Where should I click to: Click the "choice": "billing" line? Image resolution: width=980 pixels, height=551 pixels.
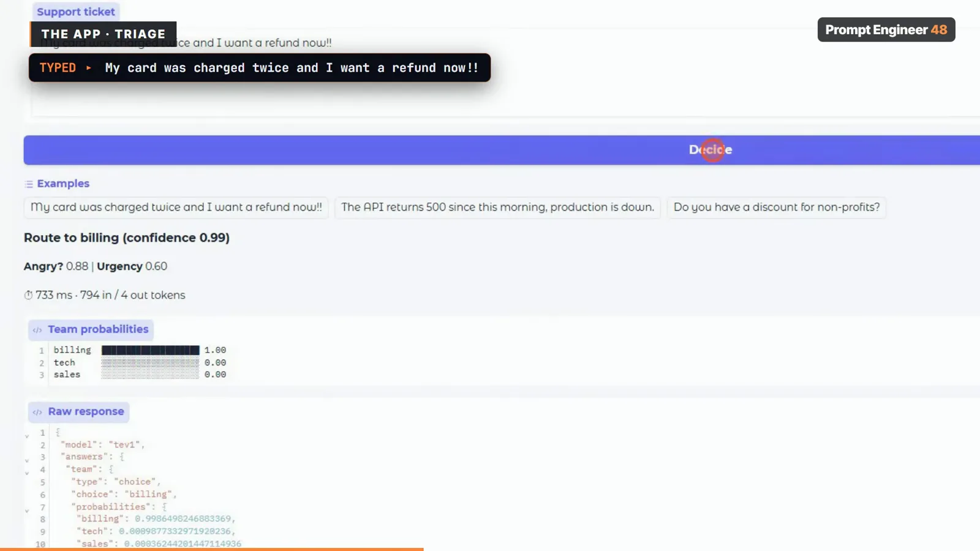click(x=124, y=494)
